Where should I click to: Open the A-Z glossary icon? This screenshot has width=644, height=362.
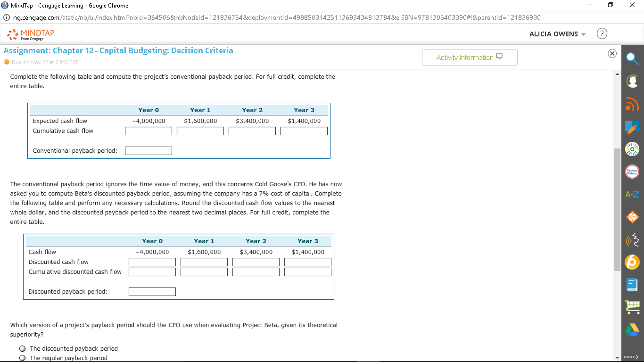632,195
